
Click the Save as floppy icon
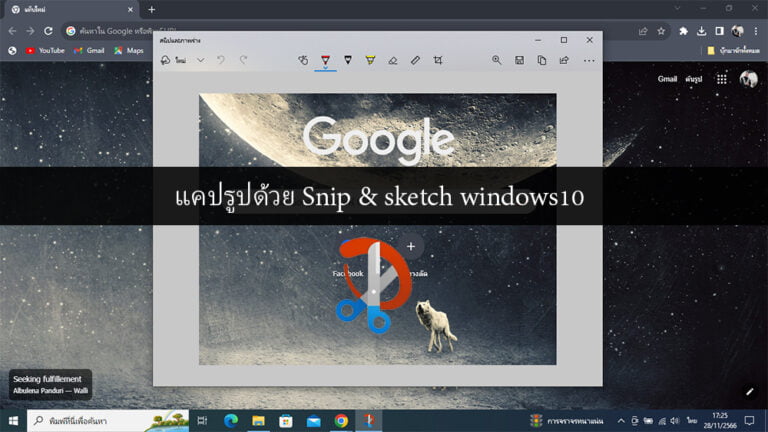(519, 60)
